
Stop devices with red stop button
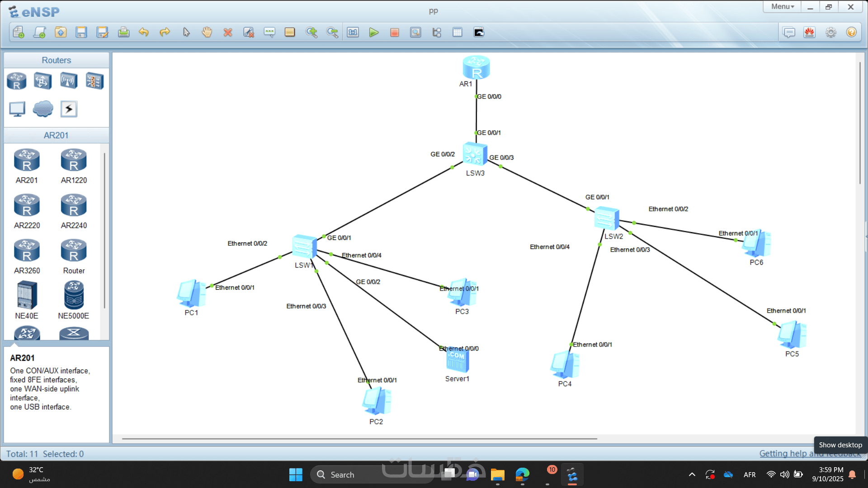click(394, 32)
